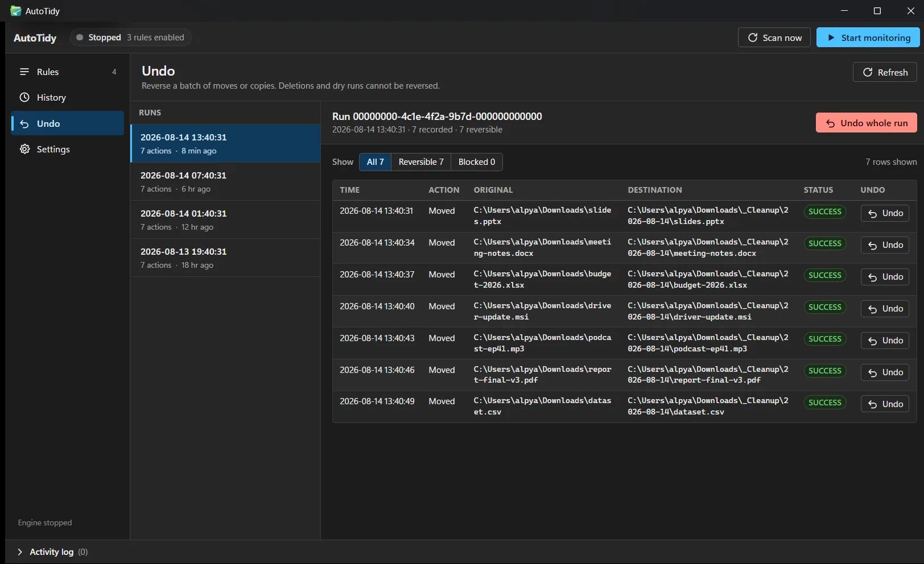The width and height of the screenshot is (924, 564).
Task: Click the Settings gear icon
Action: click(24, 149)
